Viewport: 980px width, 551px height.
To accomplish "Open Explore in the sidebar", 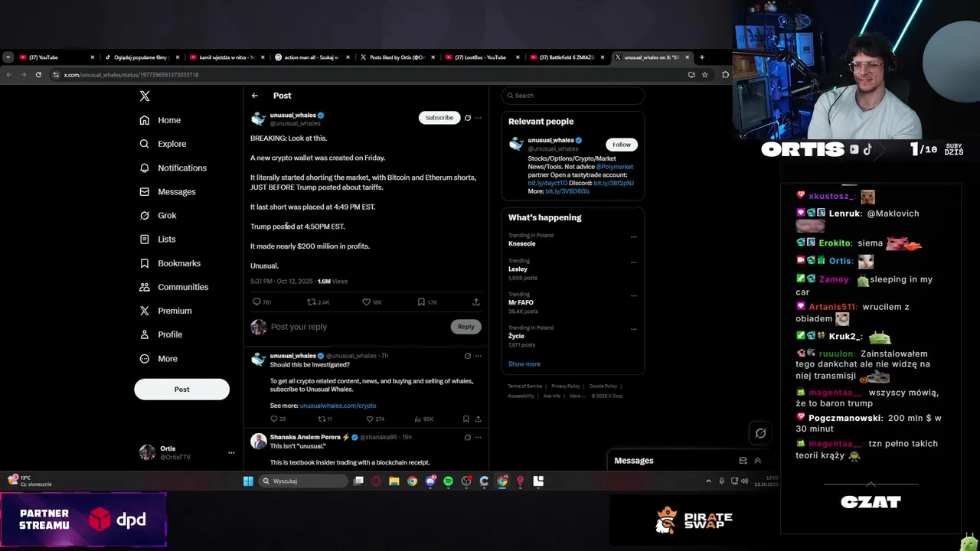I will [x=162, y=144].
